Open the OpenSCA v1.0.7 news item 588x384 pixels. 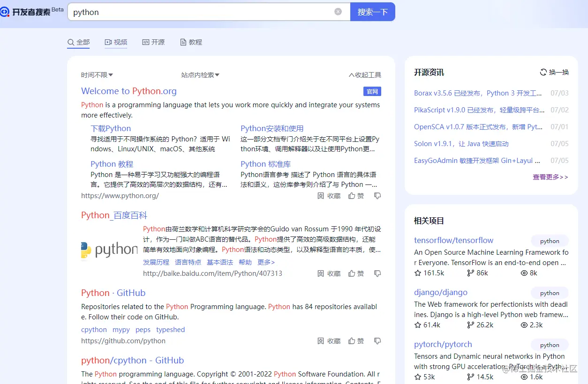coord(478,127)
